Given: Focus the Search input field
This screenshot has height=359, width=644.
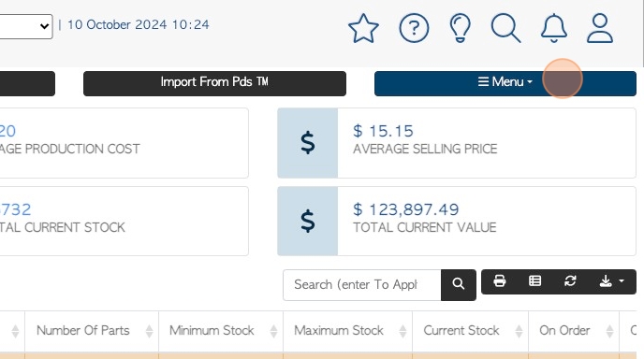Looking at the screenshot, I should (x=362, y=285).
